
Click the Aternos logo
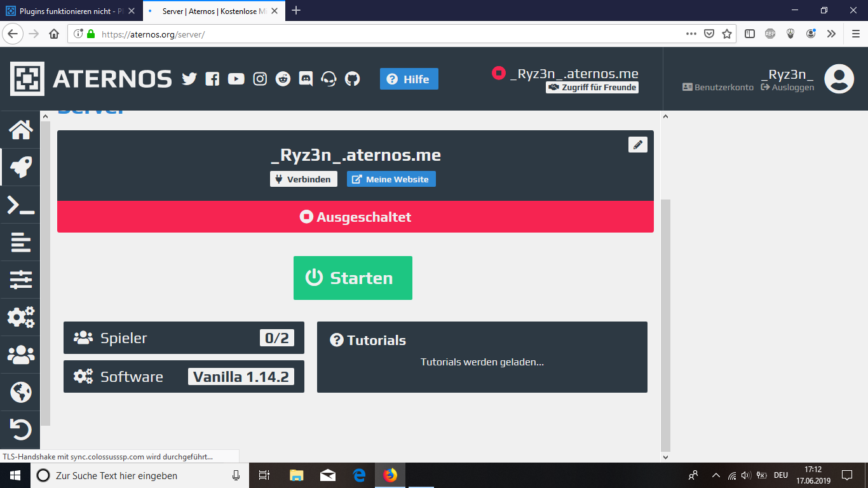(91, 79)
